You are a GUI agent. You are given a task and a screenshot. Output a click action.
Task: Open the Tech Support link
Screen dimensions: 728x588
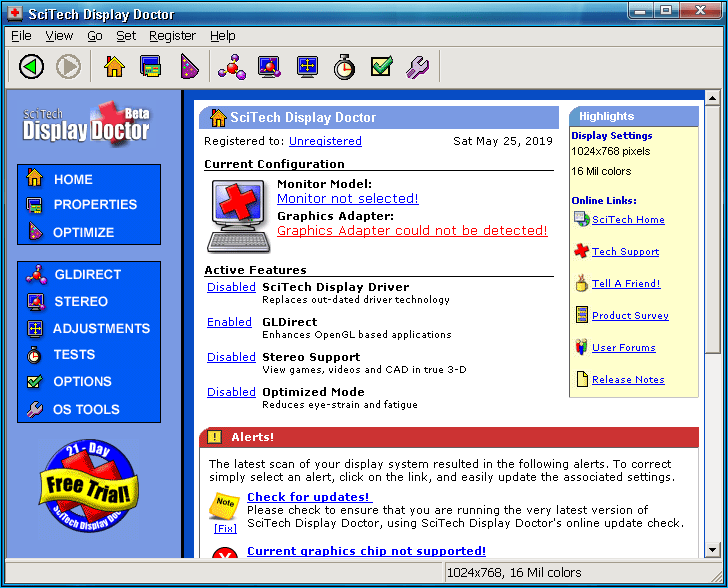(x=625, y=252)
